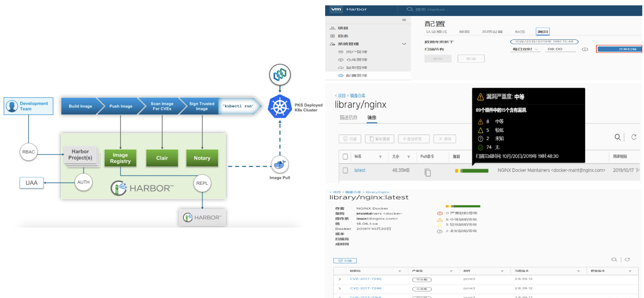The height and width of the screenshot is (298, 644).
Task: Click the red critical severity icon
Action: click(x=440, y=213)
